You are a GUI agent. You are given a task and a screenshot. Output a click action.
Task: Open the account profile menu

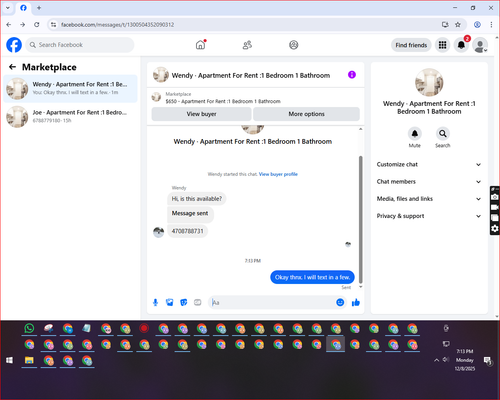click(x=480, y=45)
